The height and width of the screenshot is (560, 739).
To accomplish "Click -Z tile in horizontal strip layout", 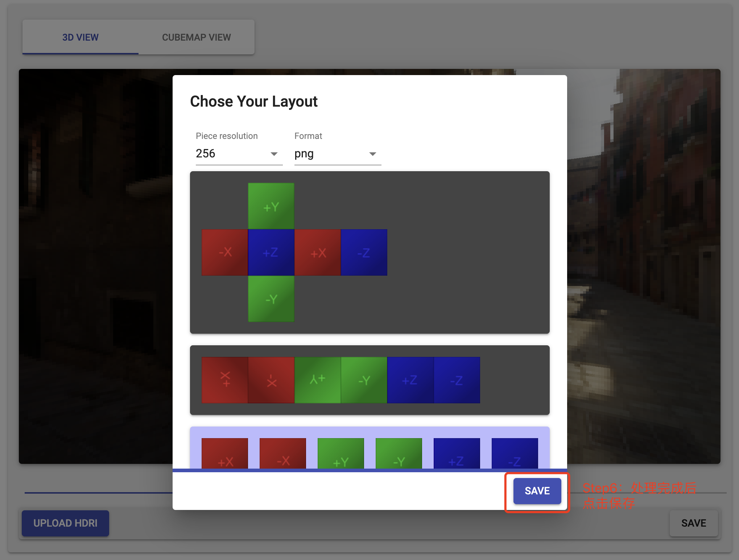I will [457, 380].
